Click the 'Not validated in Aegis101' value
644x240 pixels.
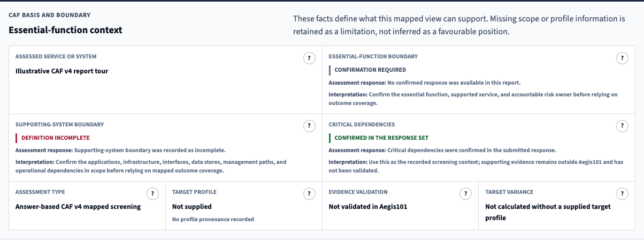(x=368, y=206)
